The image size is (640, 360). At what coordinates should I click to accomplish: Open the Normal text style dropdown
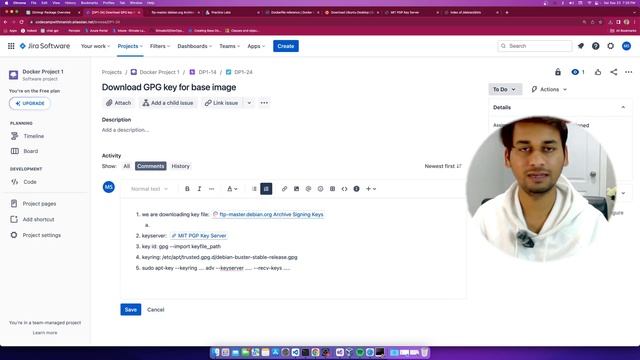pos(149,189)
